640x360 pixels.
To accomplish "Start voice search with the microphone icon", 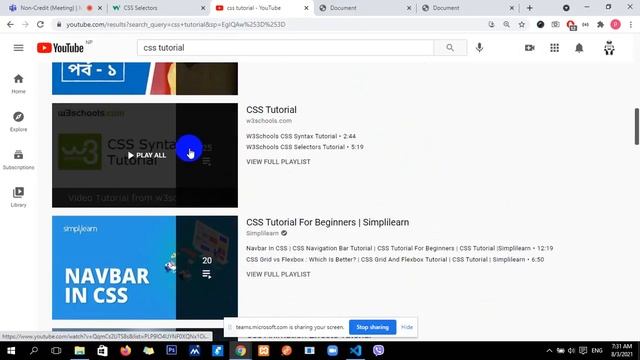I will 480,48.
